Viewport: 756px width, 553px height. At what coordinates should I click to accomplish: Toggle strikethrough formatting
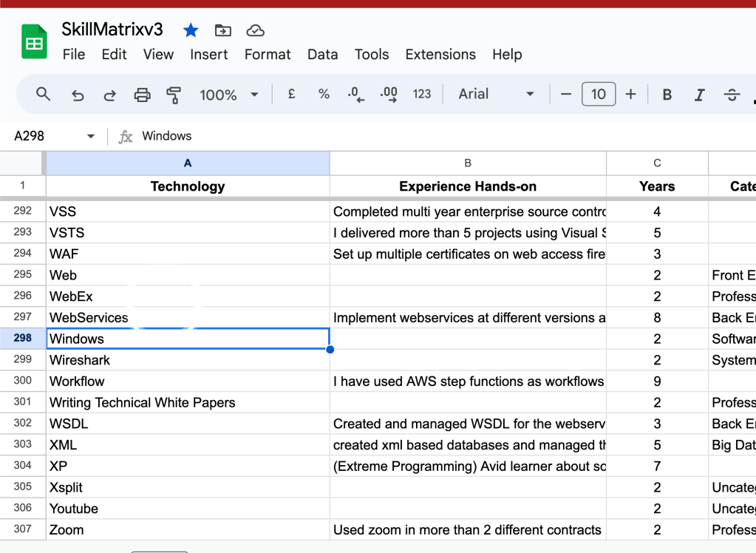click(732, 95)
